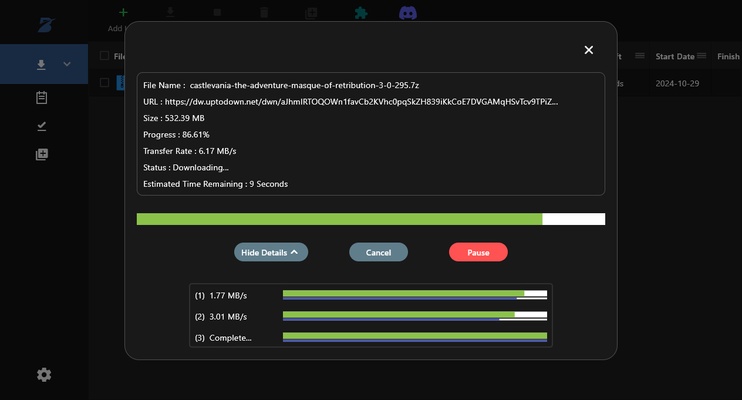Image resolution: width=742 pixels, height=400 pixels.
Task: Open the scheduler clipboard icon in sidebar
Action: pos(42,97)
